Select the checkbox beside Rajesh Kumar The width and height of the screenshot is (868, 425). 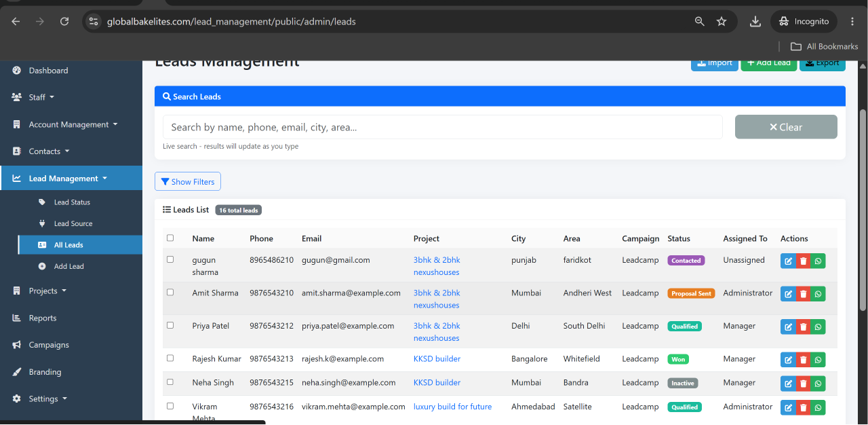pos(170,358)
